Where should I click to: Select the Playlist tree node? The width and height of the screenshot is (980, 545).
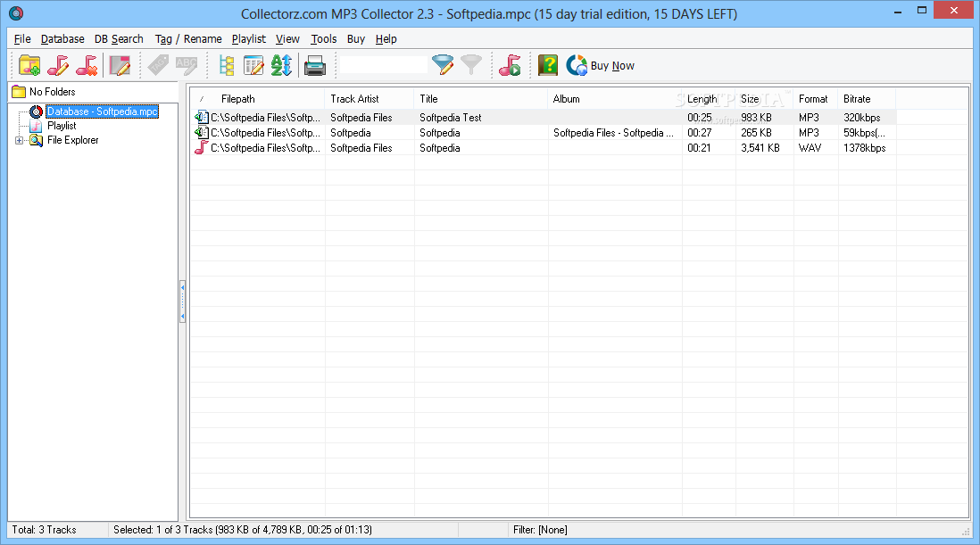pyautogui.click(x=62, y=126)
